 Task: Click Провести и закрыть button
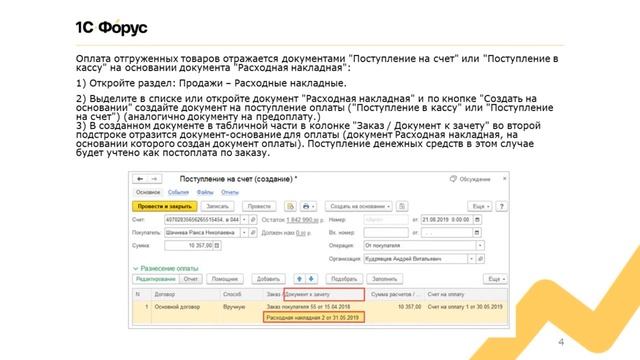tap(164, 207)
